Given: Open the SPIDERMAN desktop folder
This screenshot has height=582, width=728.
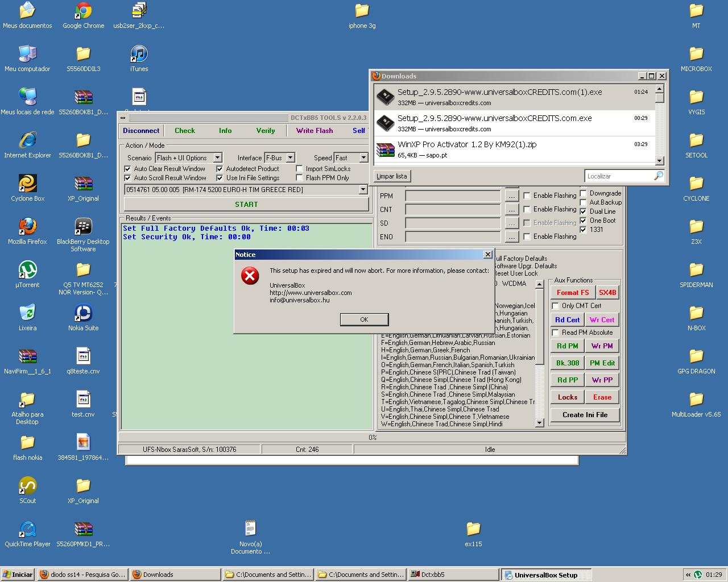Looking at the screenshot, I should point(696,275).
